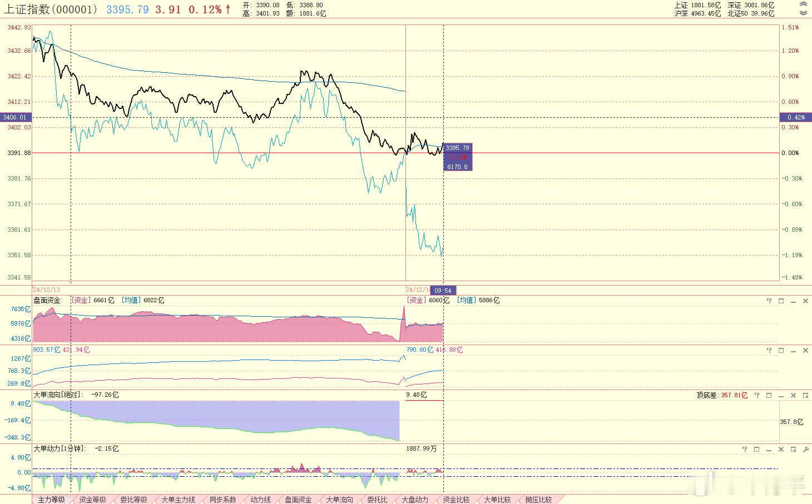Switch to the 同步系数 tab
Viewport: 812px width, 504px height.
pos(222,500)
